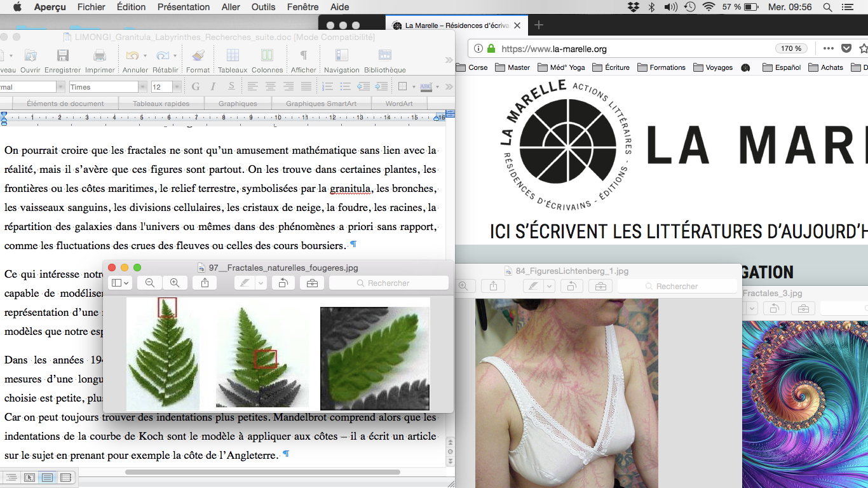Click the Enregistrer save icon in Word

62,56
